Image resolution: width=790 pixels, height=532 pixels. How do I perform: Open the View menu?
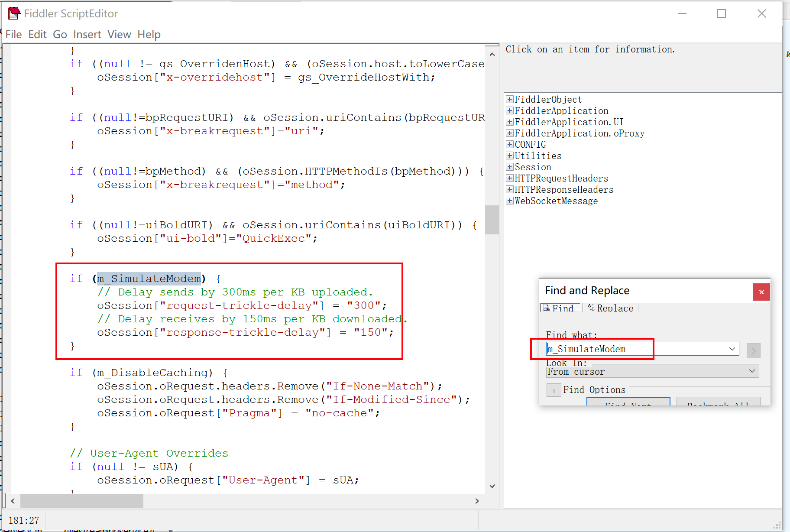(x=119, y=34)
